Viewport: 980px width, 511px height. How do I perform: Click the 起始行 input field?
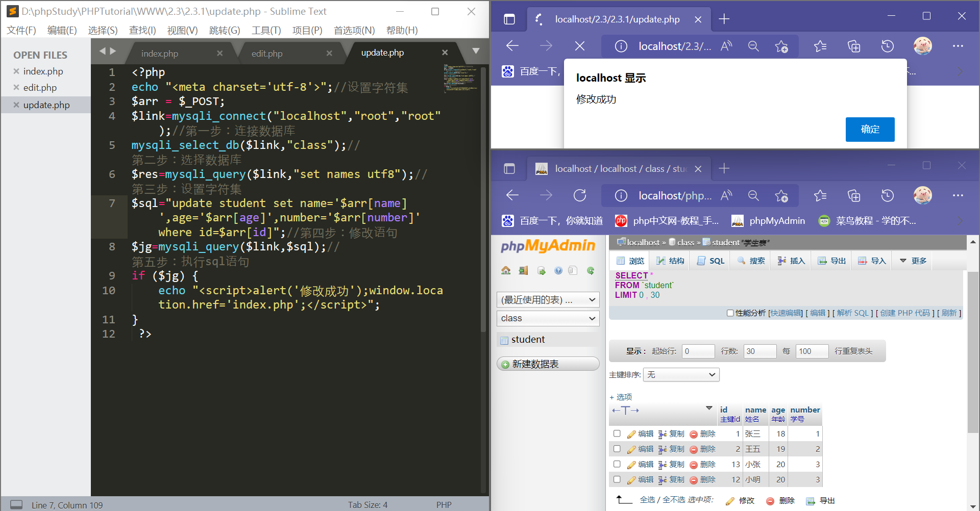tap(698, 351)
